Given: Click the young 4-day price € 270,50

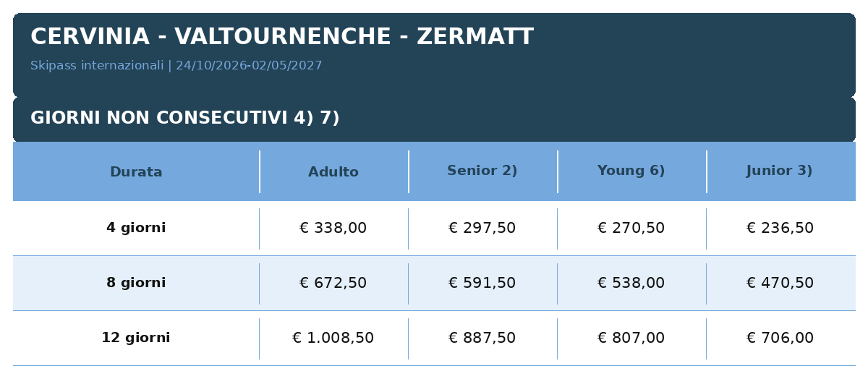Looking at the screenshot, I should pyautogui.click(x=631, y=228).
